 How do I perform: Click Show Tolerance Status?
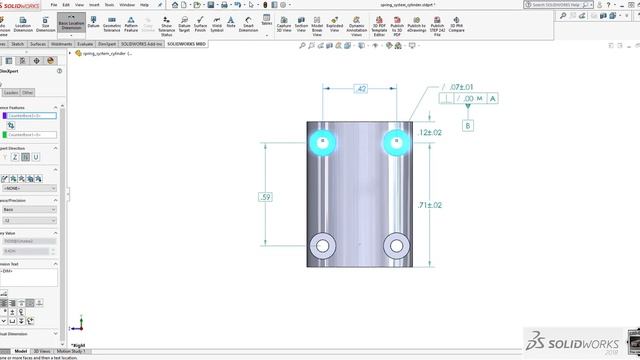click(x=166, y=27)
